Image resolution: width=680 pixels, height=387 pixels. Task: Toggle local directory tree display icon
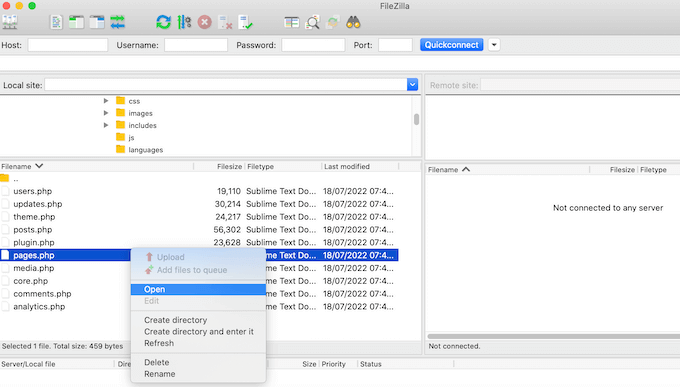click(76, 22)
